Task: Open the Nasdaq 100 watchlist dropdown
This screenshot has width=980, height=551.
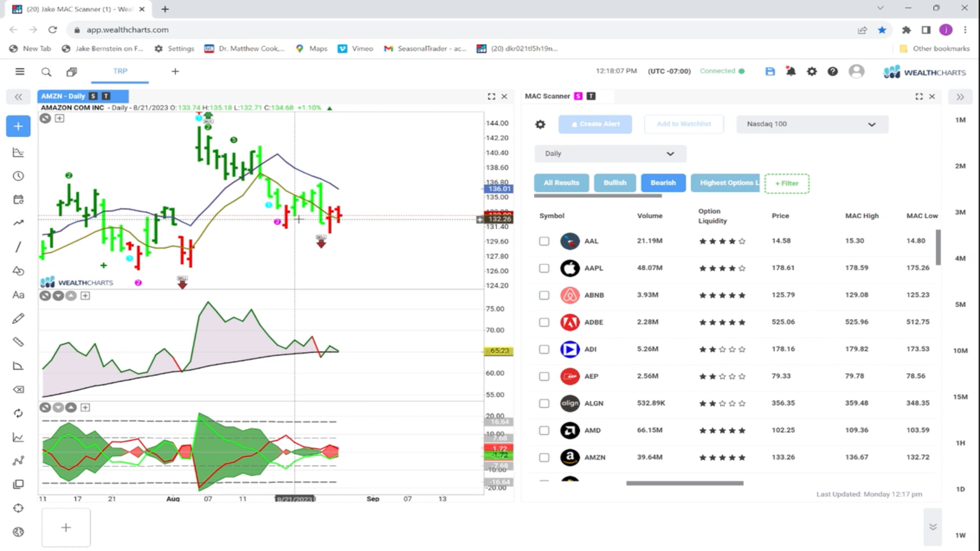Action: [x=812, y=124]
